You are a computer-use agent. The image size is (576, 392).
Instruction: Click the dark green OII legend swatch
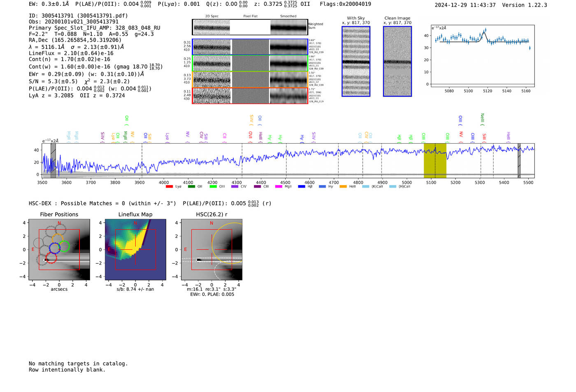[191, 186]
